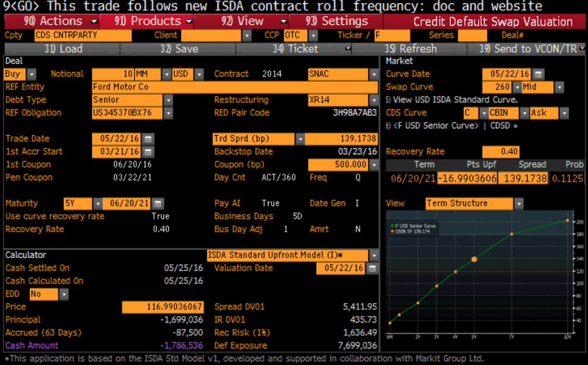Expand the Term Structure view dropdown
This screenshot has width=588, height=365.
[518, 203]
